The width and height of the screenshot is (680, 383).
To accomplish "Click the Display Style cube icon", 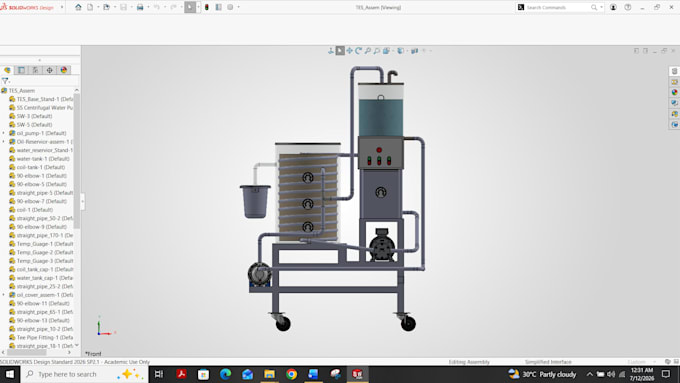I will [x=400, y=51].
